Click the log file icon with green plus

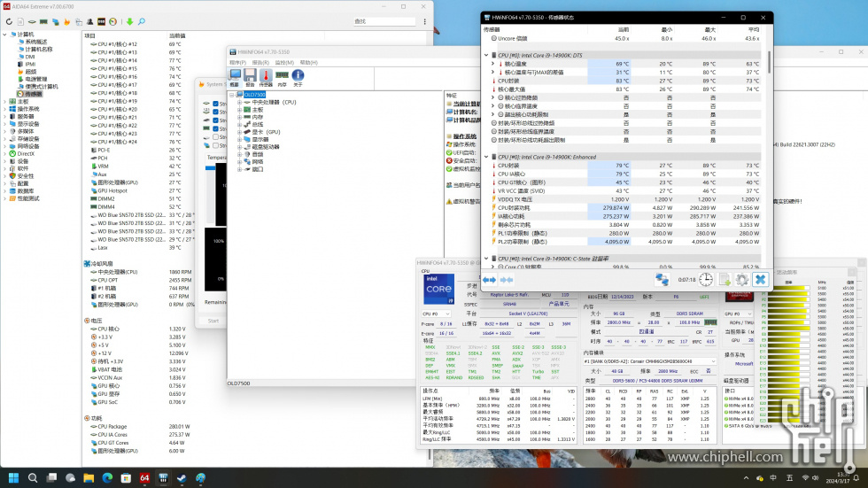pos(725,280)
